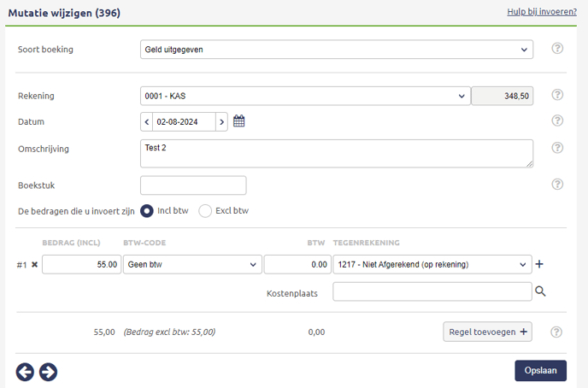Image resolution: width=588 pixels, height=388 pixels.
Task: Step date back one day with left chevron
Action: (x=147, y=122)
